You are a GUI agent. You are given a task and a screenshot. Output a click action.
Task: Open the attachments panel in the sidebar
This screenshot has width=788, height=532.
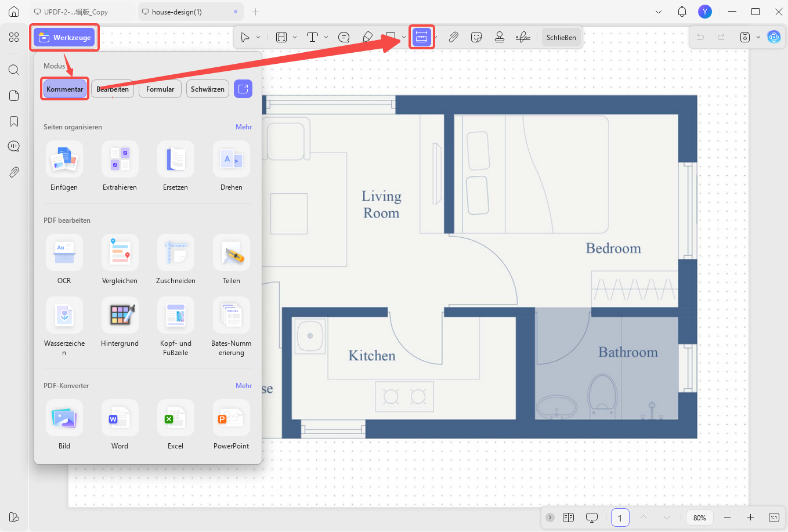pos(14,172)
